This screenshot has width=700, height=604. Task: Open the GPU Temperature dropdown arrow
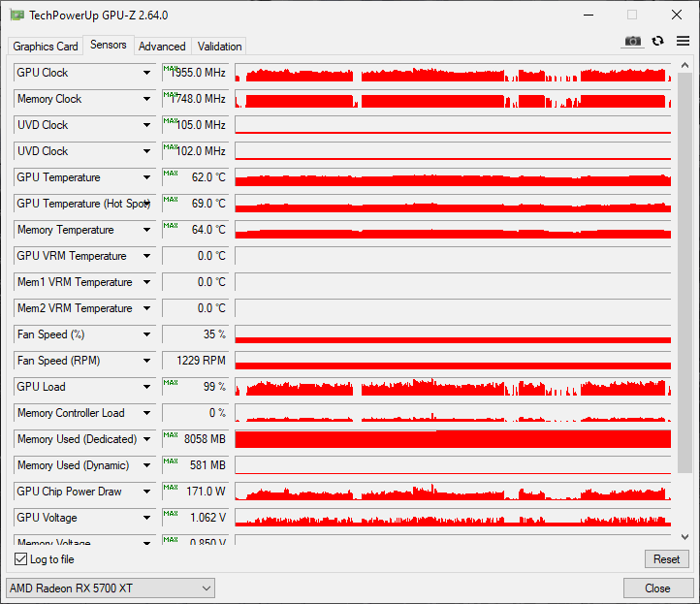tap(146, 177)
